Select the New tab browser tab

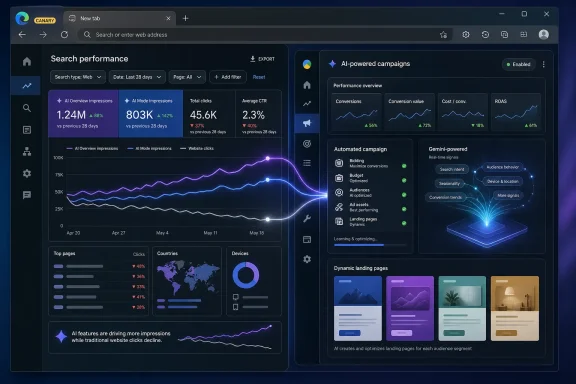tap(119, 18)
